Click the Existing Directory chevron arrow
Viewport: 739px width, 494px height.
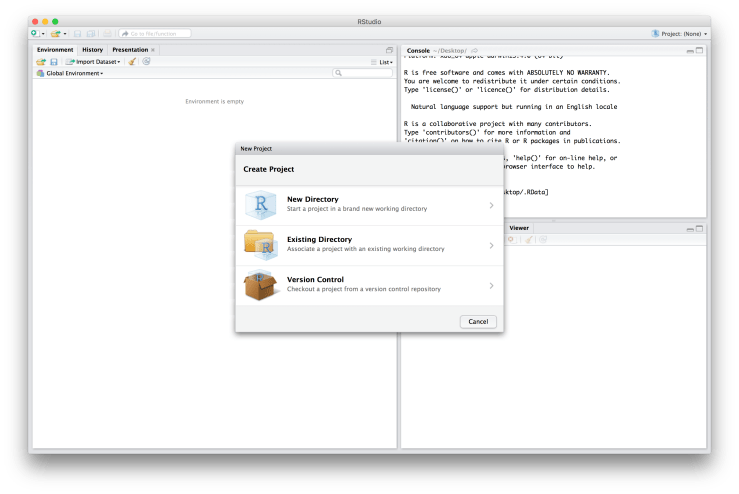(x=491, y=246)
